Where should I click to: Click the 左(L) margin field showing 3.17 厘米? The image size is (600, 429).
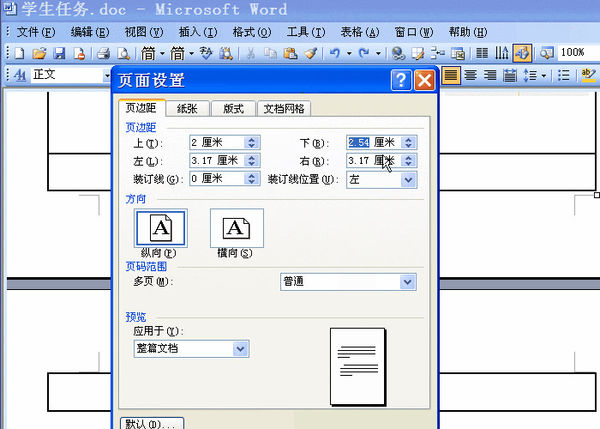[x=225, y=161]
